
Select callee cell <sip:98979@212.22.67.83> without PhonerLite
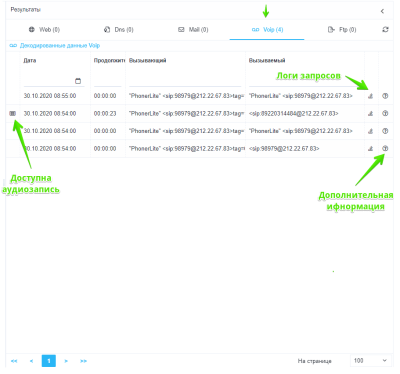click(284, 149)
